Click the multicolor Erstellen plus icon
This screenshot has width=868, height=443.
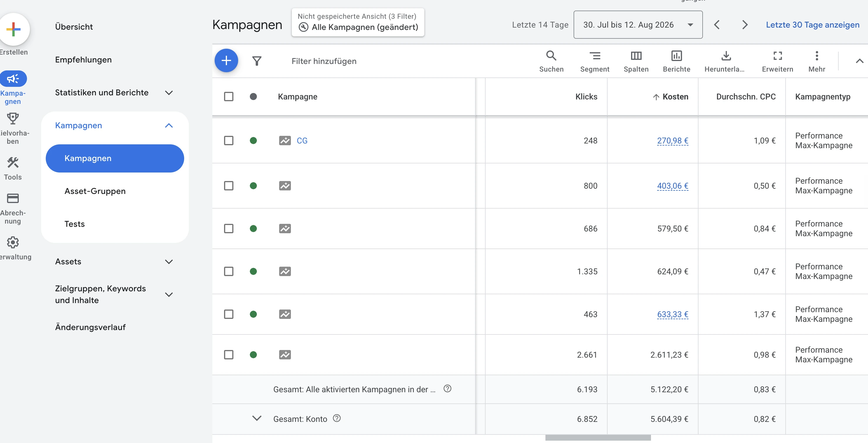(13, 29)
